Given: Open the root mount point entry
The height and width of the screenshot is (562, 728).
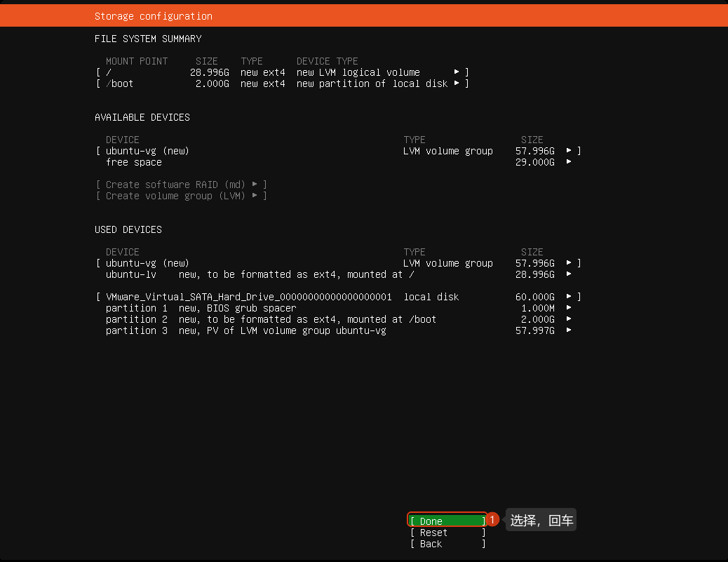Looking at the screenshot, I should click(282, 72).
